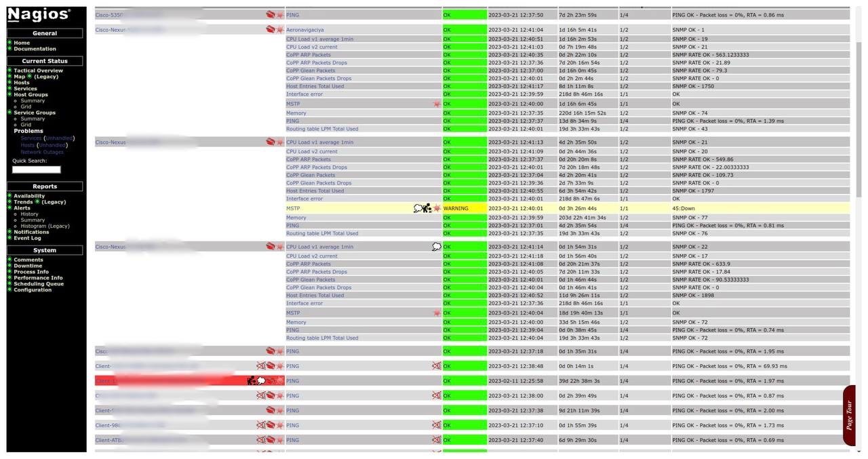Image resolution: width=868 pixels, height=459 pixels.
Task: Click starburst icon on MSTP row lasting 1d 16h 6m 45s
Action: (x=437, y=104)
